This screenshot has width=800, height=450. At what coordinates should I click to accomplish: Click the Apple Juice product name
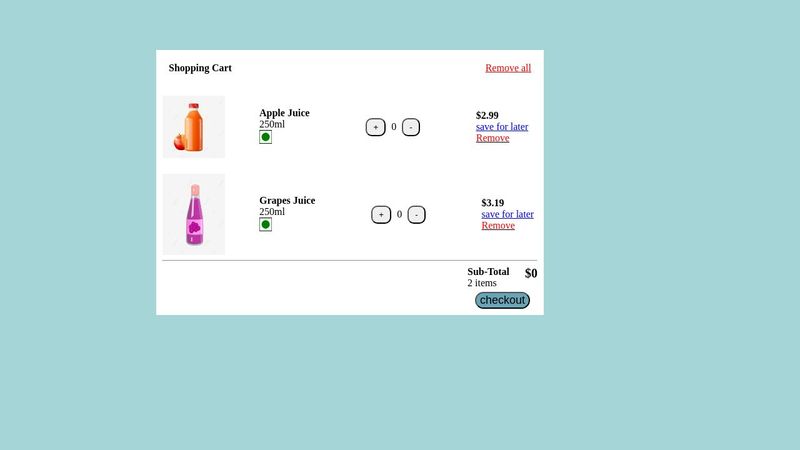point(284,113)
